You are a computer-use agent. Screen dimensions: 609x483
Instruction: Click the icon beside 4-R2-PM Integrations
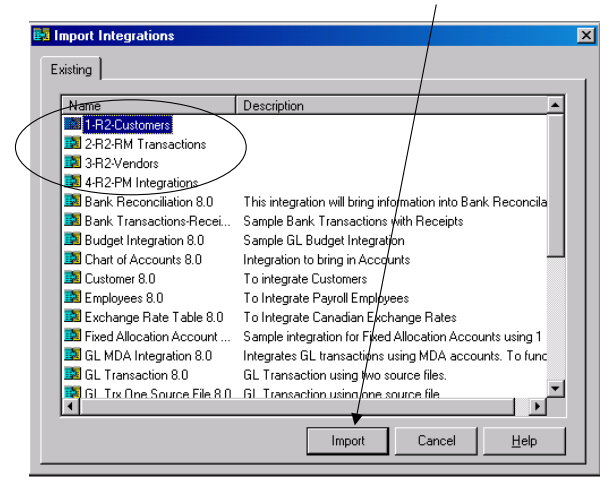tap(73, 182)
